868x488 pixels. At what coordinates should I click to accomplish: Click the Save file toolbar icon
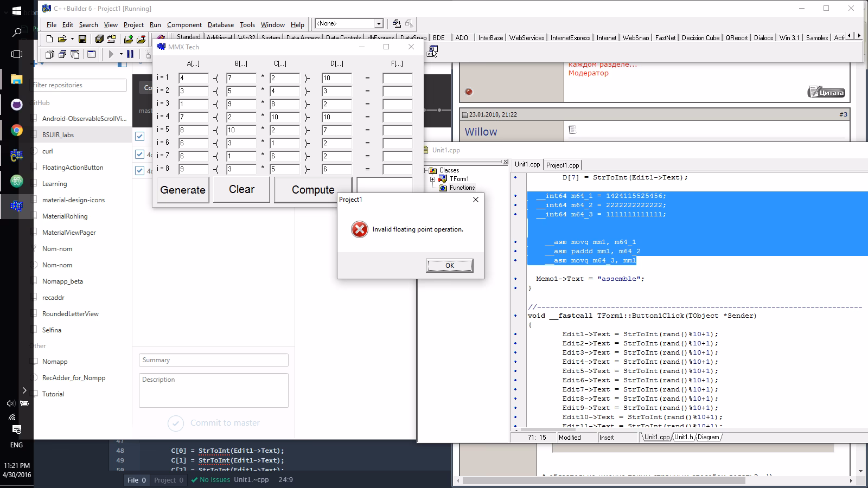[x=82, y=39]
